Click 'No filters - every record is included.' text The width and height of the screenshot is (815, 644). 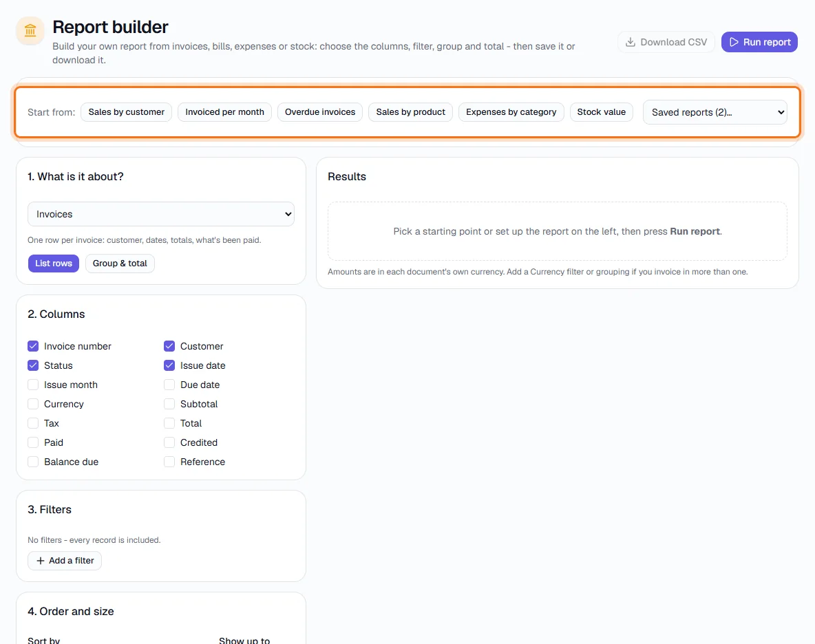pyautogui.click(x=94, y=540)
